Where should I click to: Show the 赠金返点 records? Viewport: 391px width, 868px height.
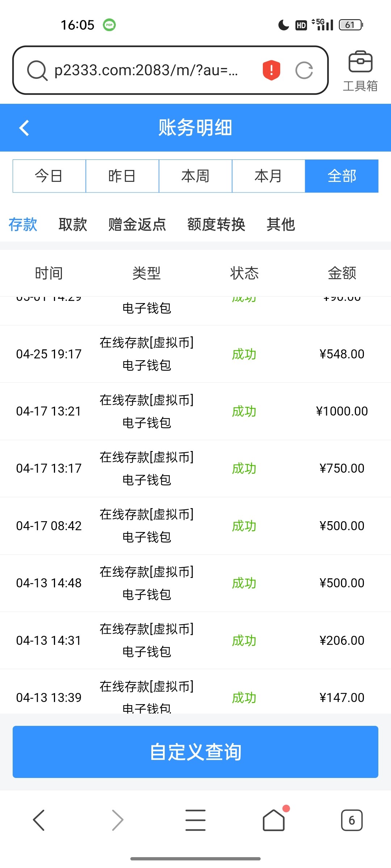coord(137,225)
